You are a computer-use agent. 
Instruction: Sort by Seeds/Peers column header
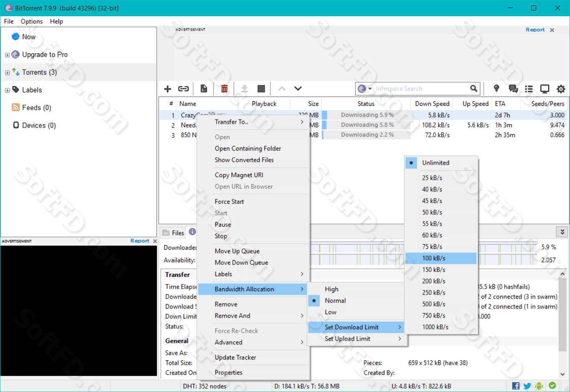pyautogui.click(x=544, y=103)
